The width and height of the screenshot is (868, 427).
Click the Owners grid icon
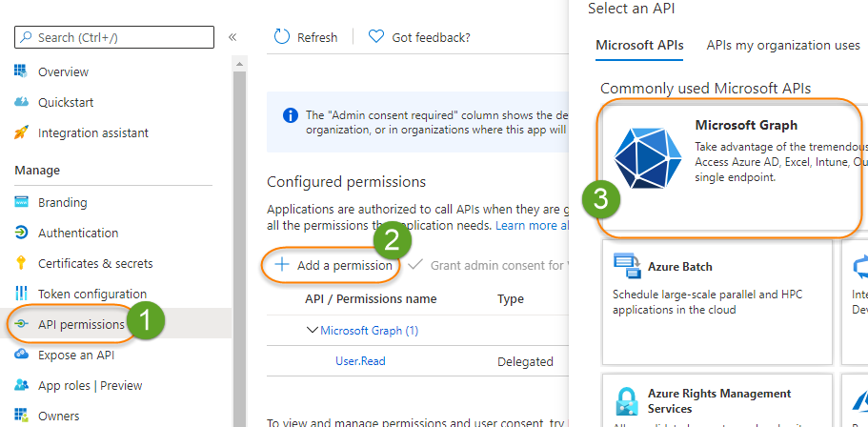click(x=21, y=415)
